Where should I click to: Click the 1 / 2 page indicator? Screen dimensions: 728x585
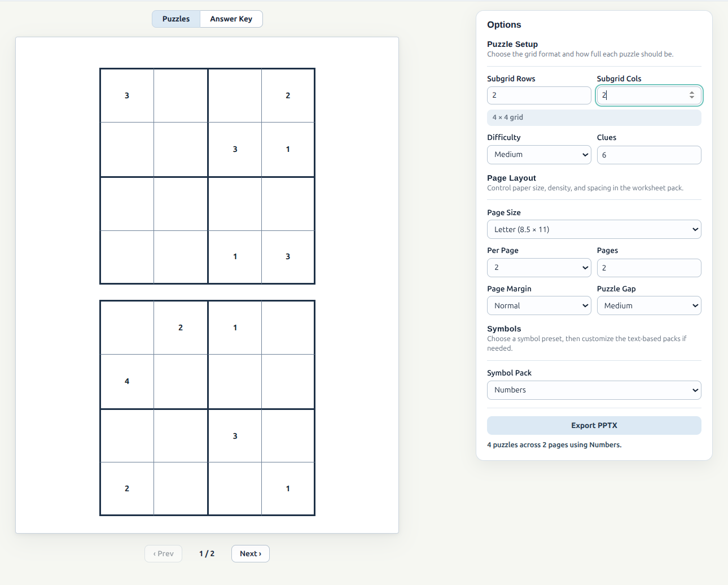tap(207, 553)
